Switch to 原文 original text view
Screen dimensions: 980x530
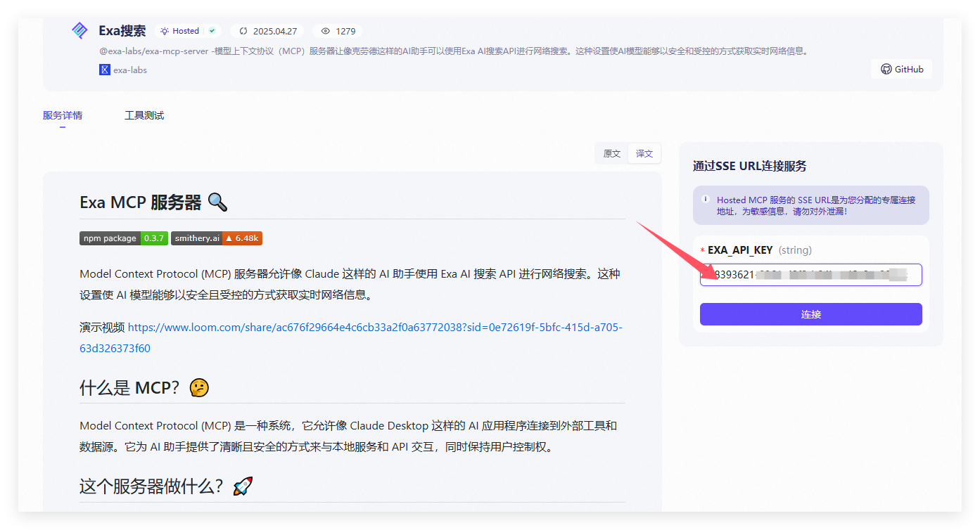[612, 153]
